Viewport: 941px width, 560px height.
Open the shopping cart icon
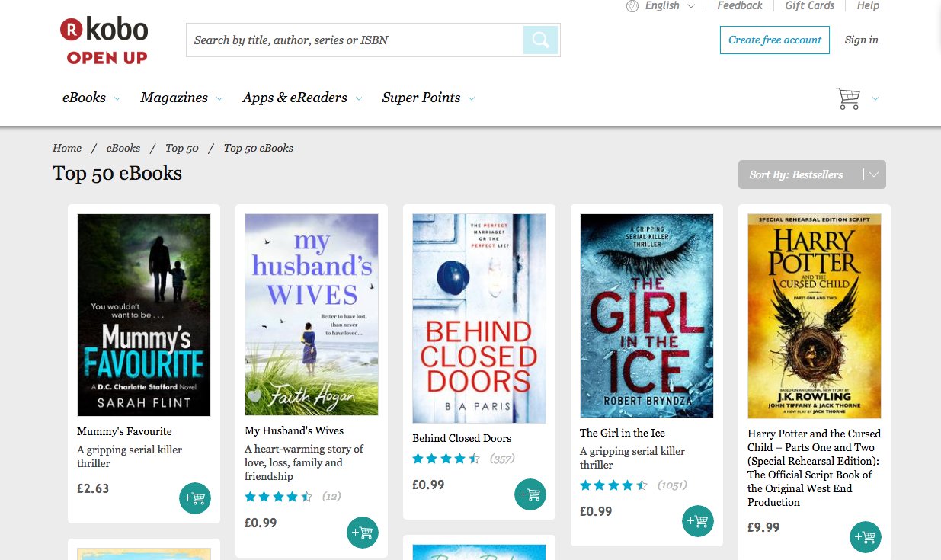click(848, 98)
